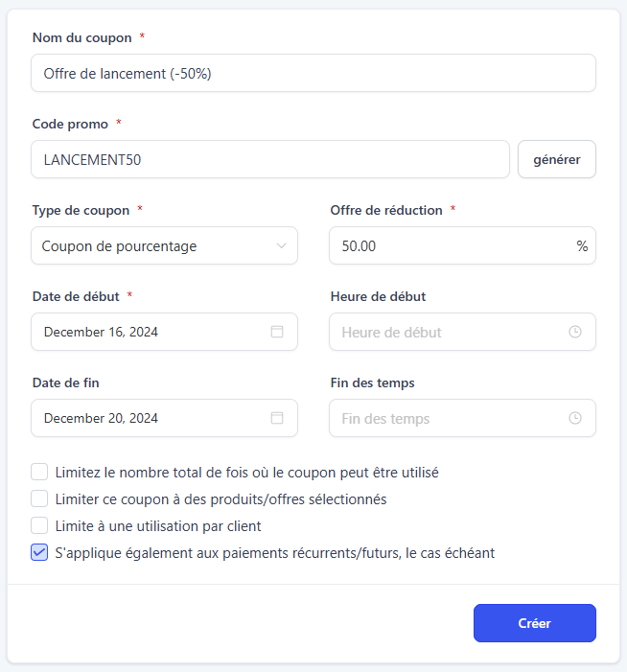627x672 pixels.
Task: Open the end date calendar icon
Action: pos(277,418)
